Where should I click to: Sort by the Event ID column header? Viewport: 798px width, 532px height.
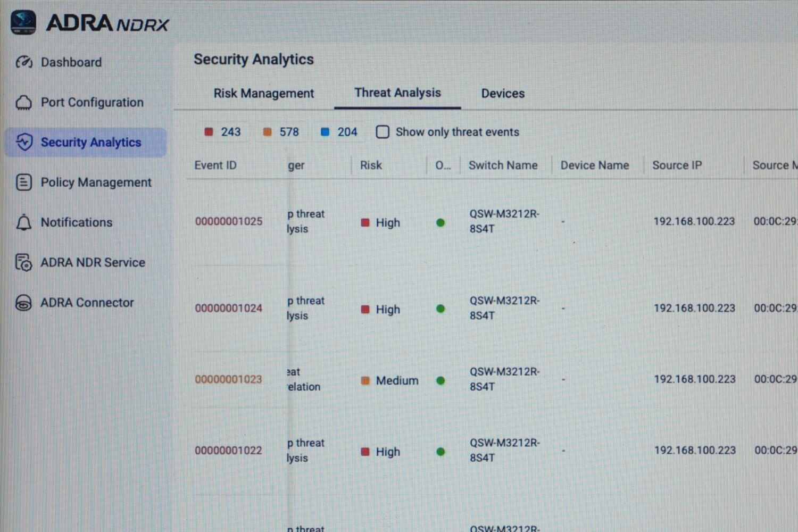215,165
